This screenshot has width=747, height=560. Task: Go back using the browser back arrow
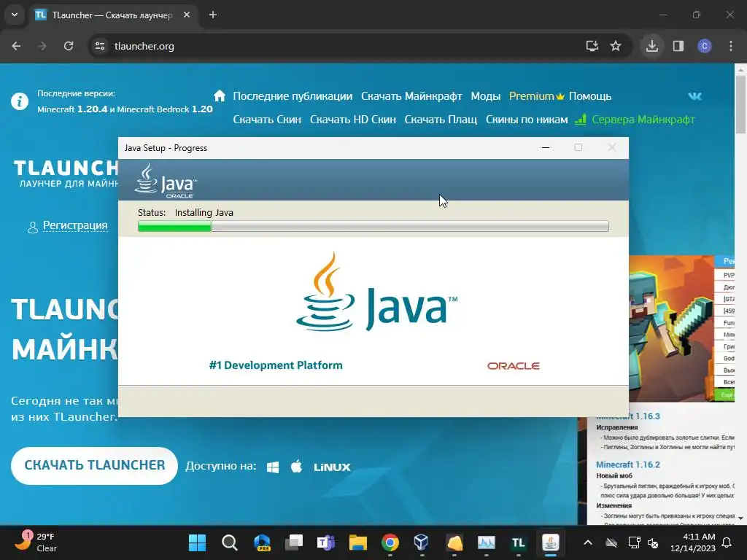[16, 46]
